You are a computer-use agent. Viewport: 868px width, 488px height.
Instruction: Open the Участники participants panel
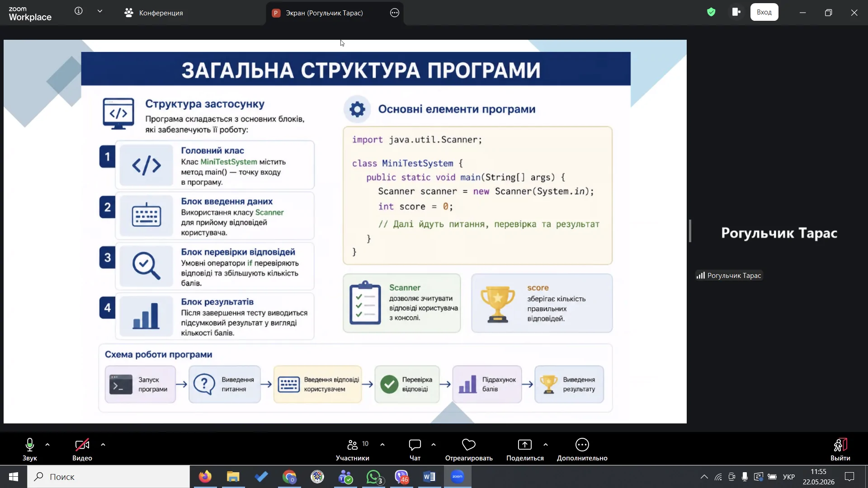point(353,450)
